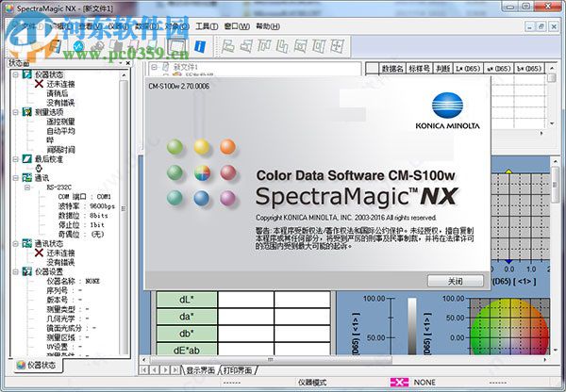The image size is (566, 392).
Task: Switch to the 显示界面 tab
Action: 200,370
